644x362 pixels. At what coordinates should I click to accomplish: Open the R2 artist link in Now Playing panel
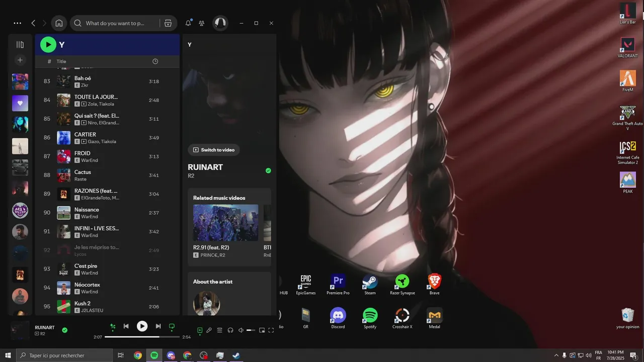pos(191,176)
